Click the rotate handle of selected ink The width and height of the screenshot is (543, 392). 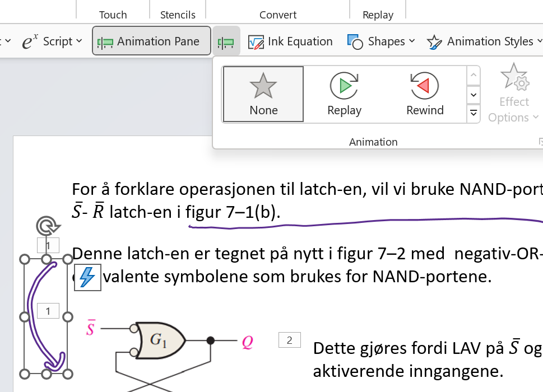tap(48, 226)
